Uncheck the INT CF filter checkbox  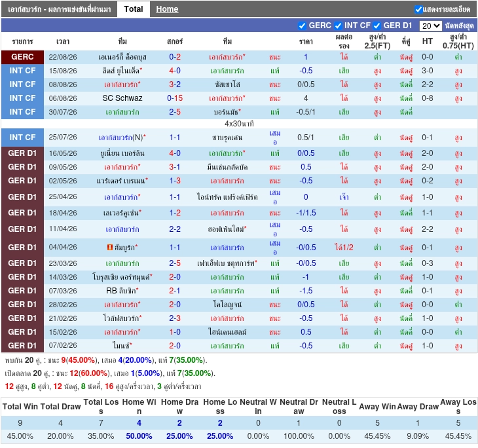[x=338, y=26]
